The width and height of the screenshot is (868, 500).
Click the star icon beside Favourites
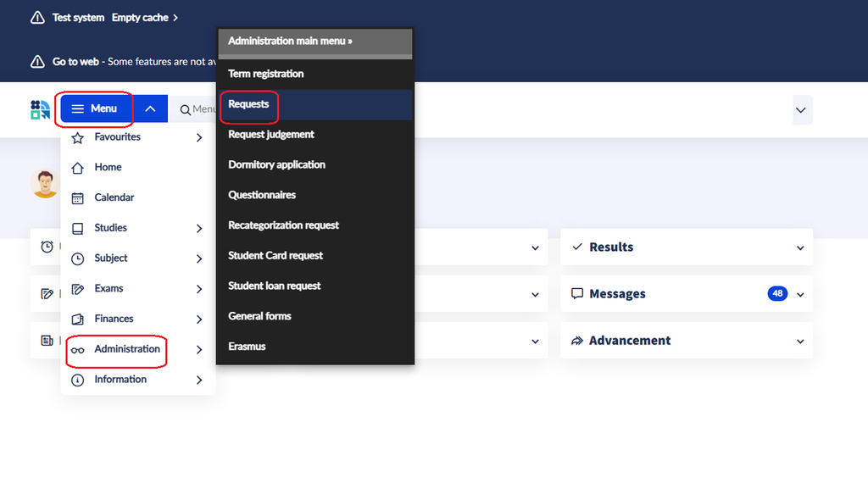pos(78,137)
